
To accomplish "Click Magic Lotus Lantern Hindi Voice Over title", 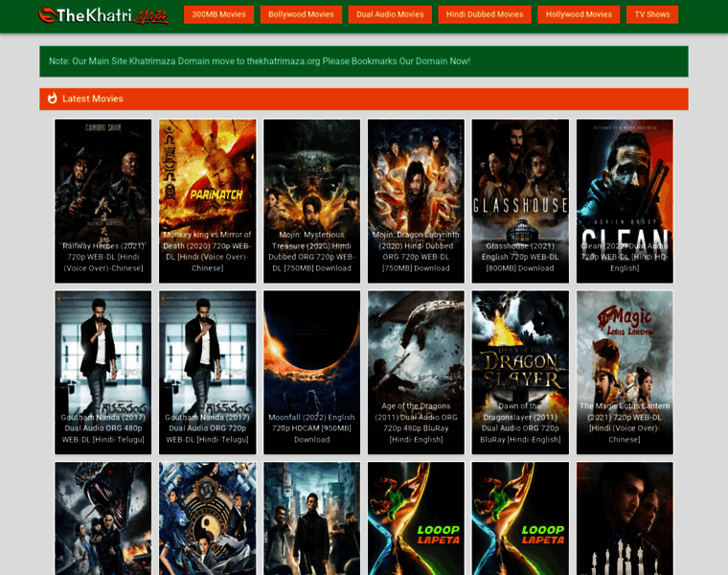I will 625,423.
